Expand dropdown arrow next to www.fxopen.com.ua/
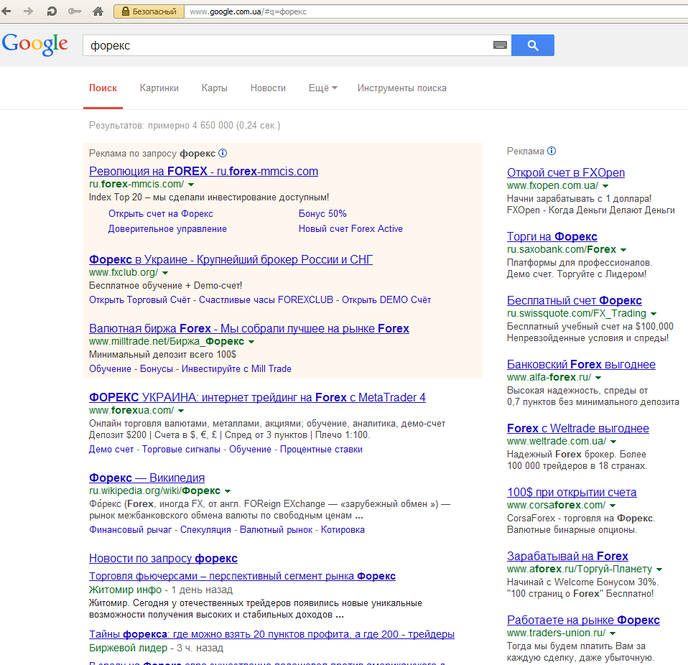Image resolution: width=688 pixels, height=665 pixels. point(606,186)
